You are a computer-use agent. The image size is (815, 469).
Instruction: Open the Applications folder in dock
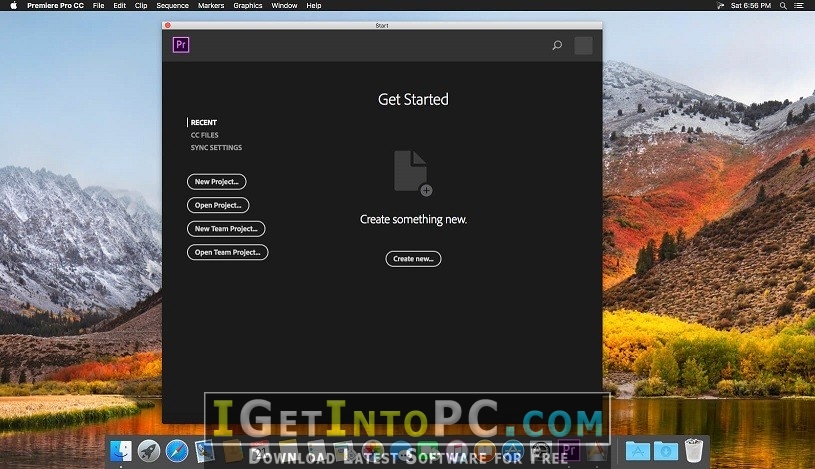(638, 451)
